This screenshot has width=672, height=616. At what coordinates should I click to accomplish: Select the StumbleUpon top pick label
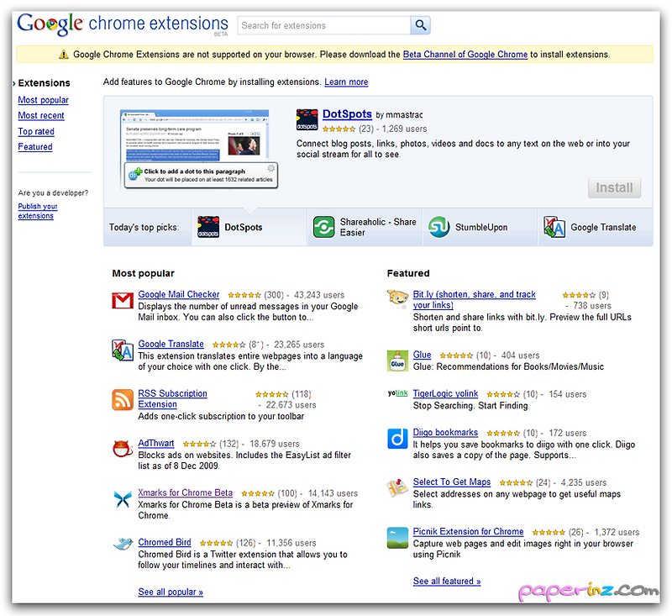click(481, 227)
